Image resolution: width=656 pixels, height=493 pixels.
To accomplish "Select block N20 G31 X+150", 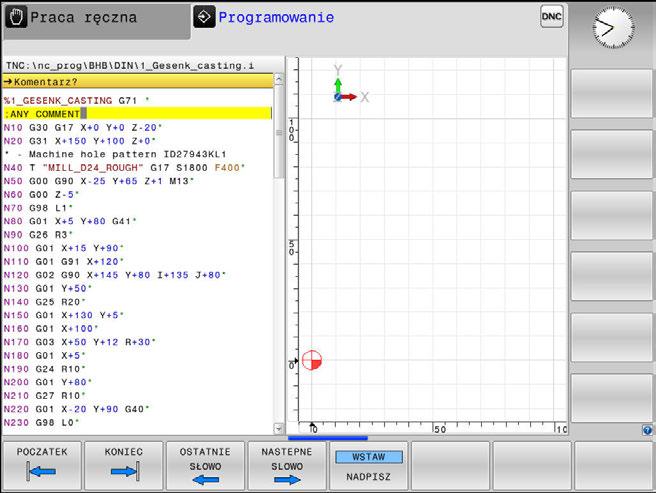I will tap(79, 141).
